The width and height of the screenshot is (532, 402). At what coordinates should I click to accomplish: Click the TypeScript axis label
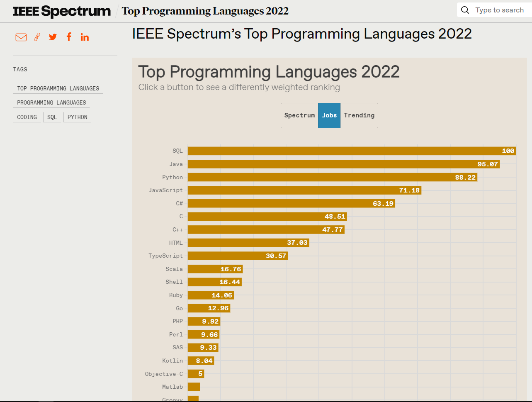tap(166, 256)
